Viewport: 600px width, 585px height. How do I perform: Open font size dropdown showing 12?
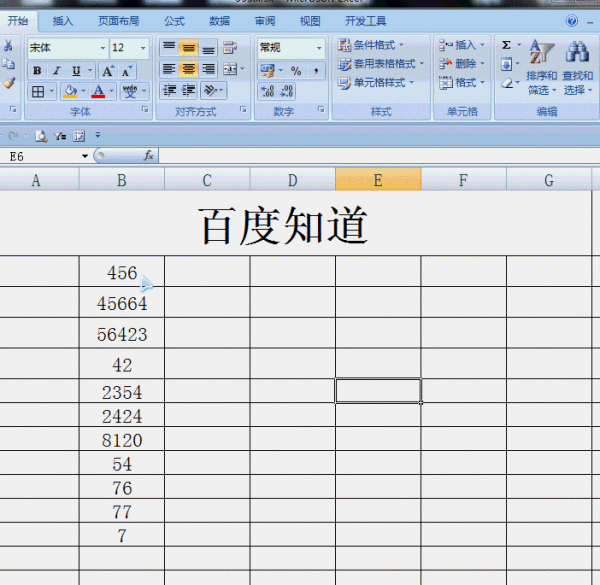tap(143, 48)
